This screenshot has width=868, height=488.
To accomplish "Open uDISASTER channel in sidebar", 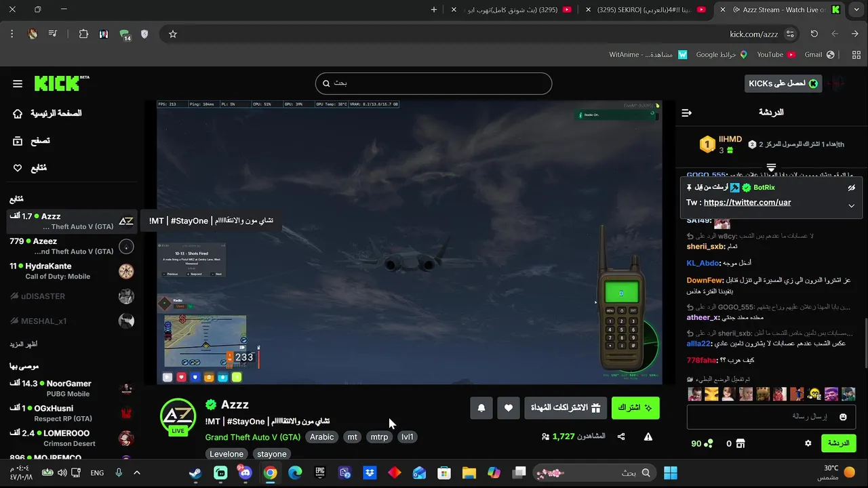I will tap(71, 296).
